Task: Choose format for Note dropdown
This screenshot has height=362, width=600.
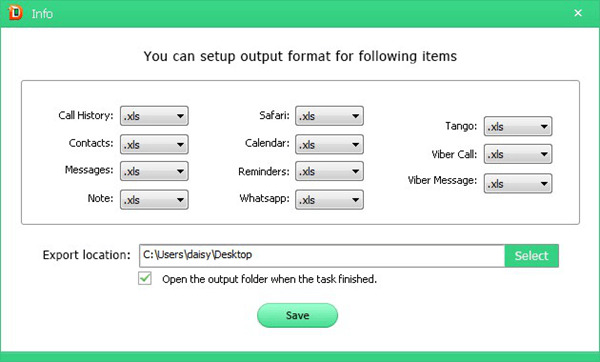Action: pos(154,200)
